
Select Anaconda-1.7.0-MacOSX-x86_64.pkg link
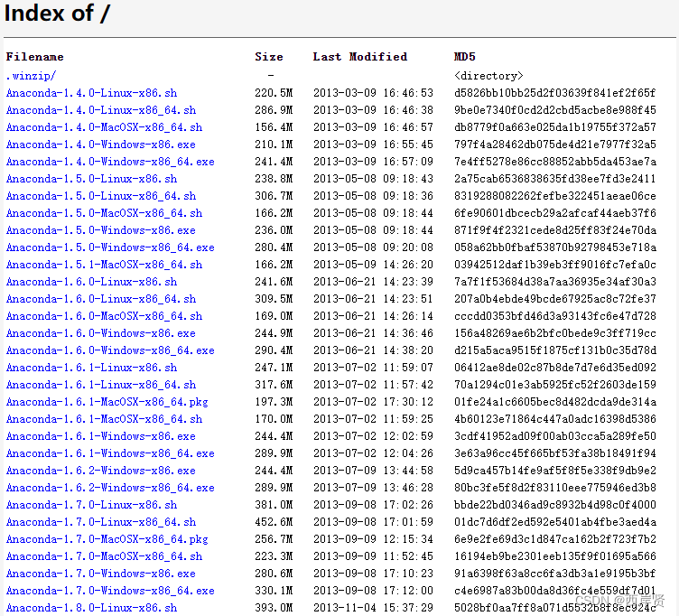click(107, 539)
